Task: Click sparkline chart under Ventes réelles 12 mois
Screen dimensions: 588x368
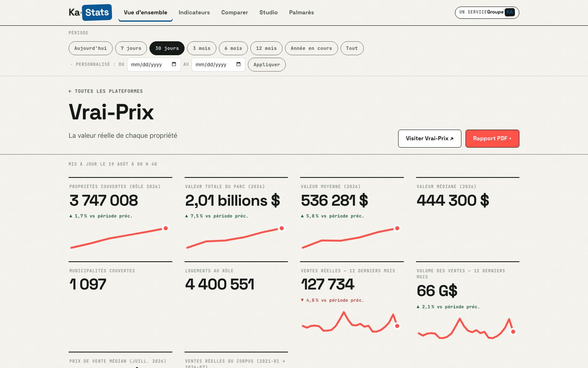Action: 351,321
